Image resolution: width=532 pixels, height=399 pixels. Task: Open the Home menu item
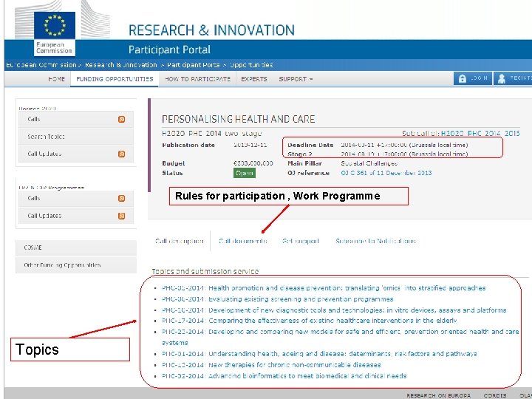pos(56,79)
